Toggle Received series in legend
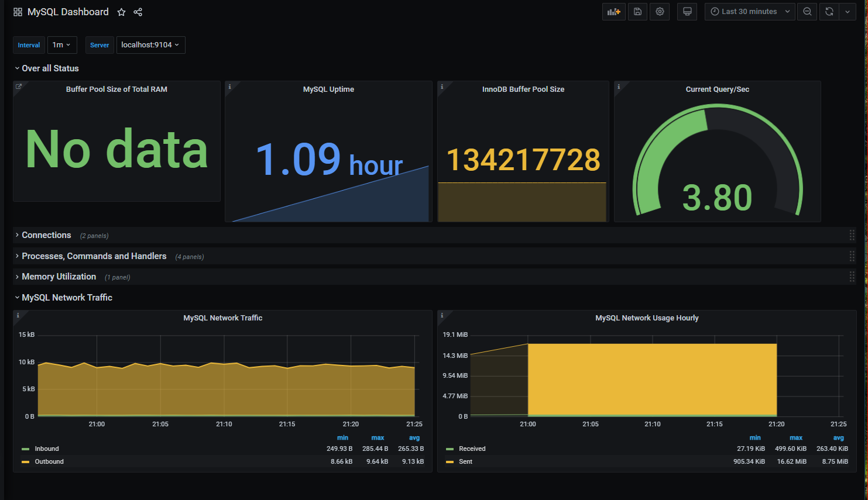 tap(472, 449)
